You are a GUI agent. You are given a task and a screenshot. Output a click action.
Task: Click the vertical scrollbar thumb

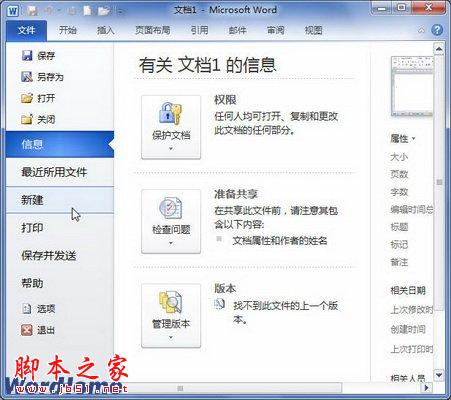(439, 182)
